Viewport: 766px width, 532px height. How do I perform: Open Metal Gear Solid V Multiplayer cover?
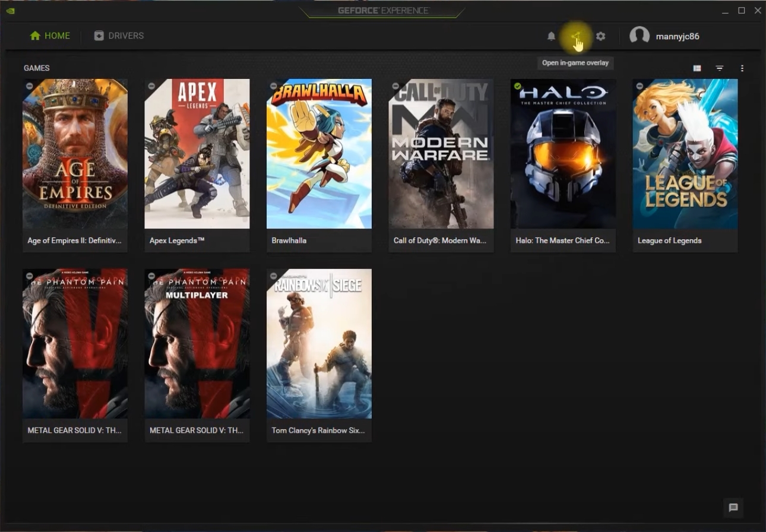(197, 344)
